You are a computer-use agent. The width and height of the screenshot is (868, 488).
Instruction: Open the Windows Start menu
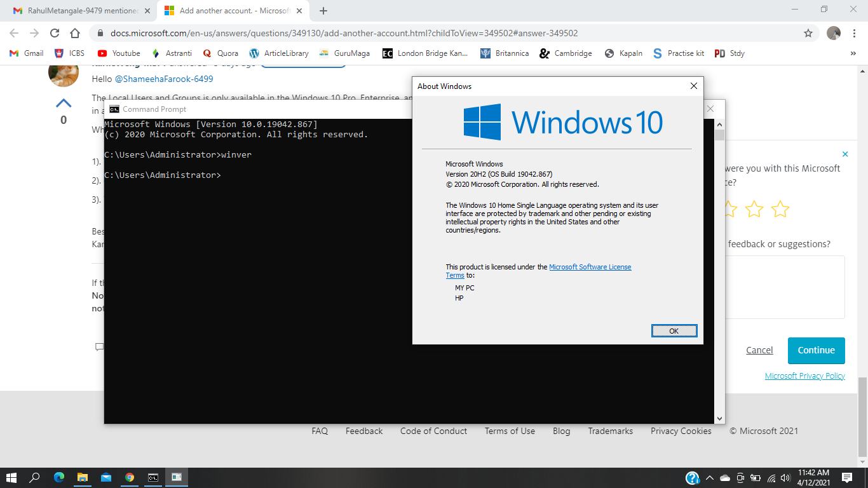click(x=11, y=477)
